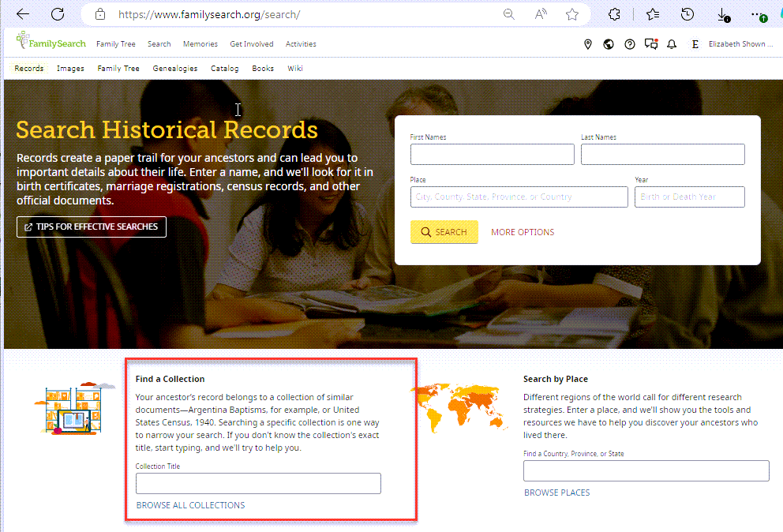
Task: Click the Search by Place heading
Action: pyautogui.click(x=556, y=379)
